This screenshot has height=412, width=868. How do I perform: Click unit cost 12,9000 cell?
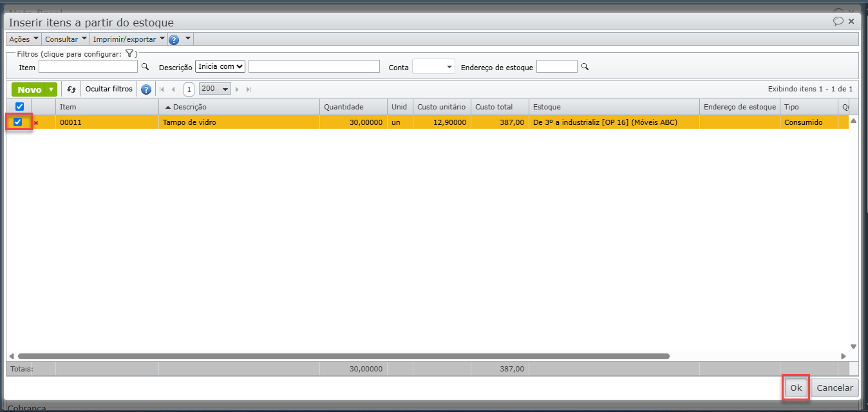pos(442,122)
